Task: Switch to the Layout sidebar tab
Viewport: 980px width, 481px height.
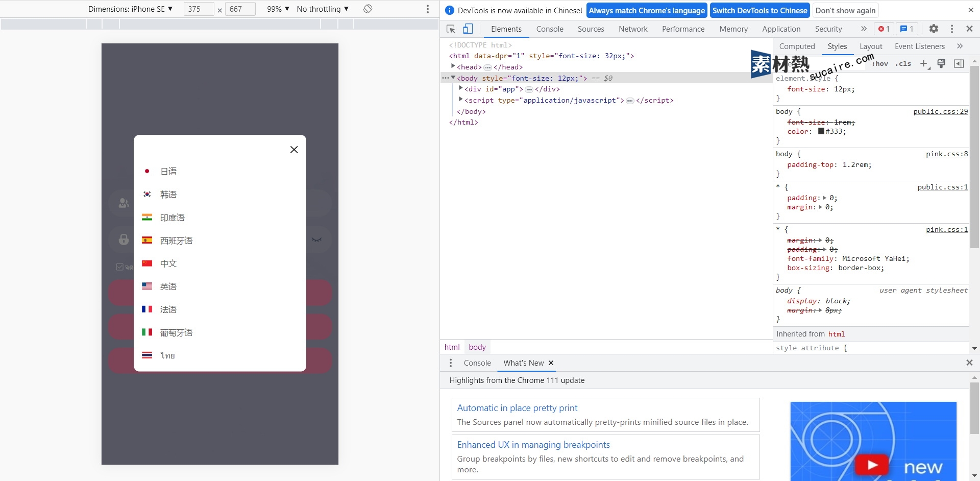Action: [x=871, y=46]
